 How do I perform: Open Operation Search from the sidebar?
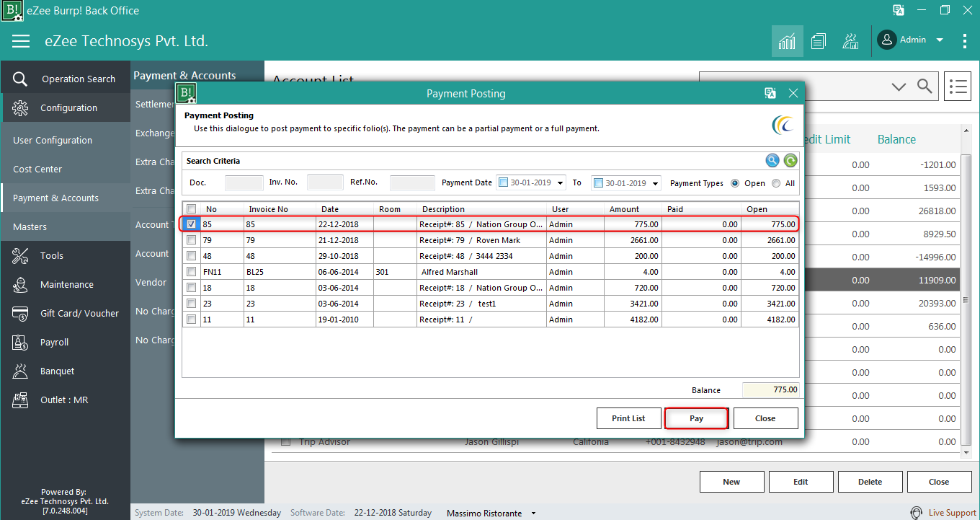(65, 79)
